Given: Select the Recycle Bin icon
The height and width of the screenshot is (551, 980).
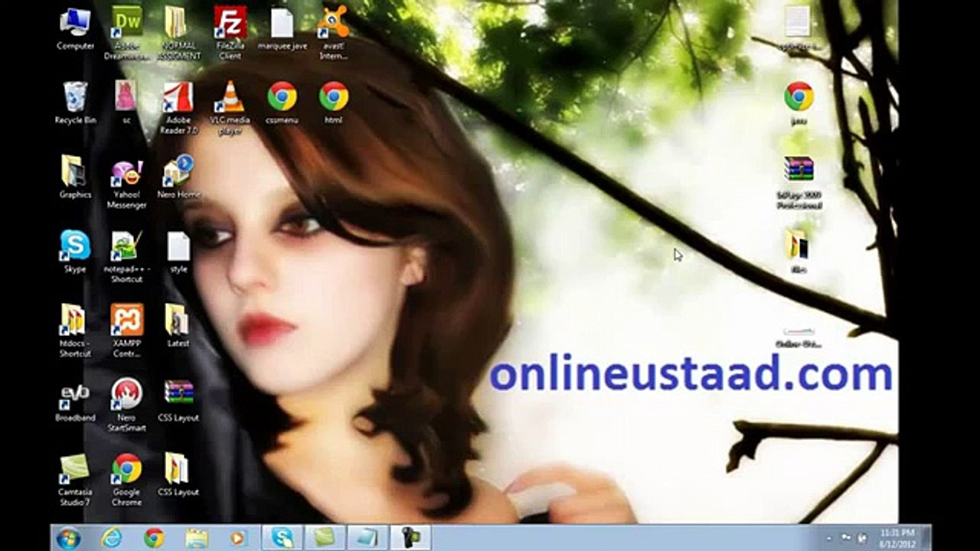Looking at the screenshot, I should point(75,98).
